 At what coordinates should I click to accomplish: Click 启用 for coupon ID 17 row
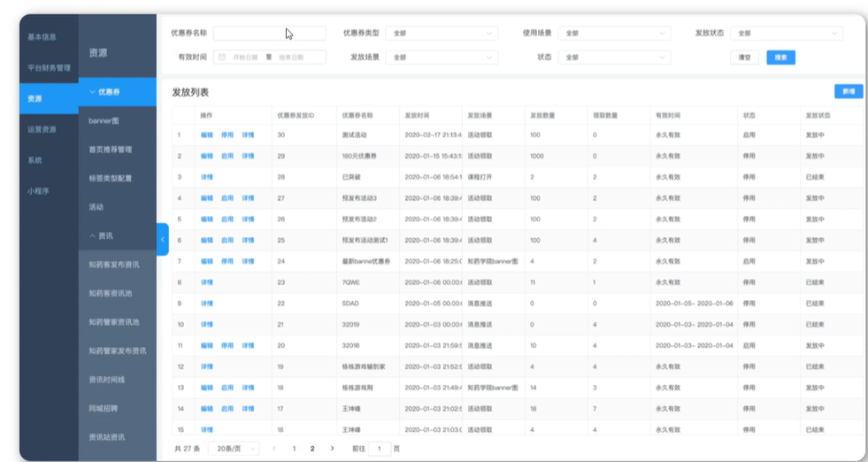[227, 409]
